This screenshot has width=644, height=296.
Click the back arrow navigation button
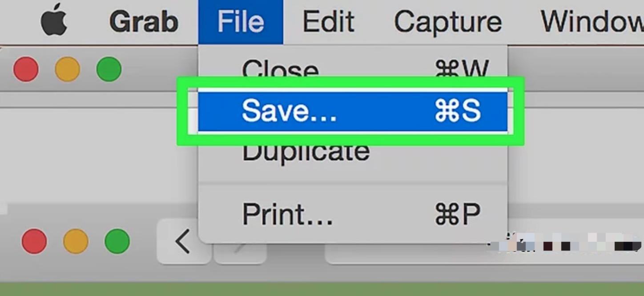point(183,242)
